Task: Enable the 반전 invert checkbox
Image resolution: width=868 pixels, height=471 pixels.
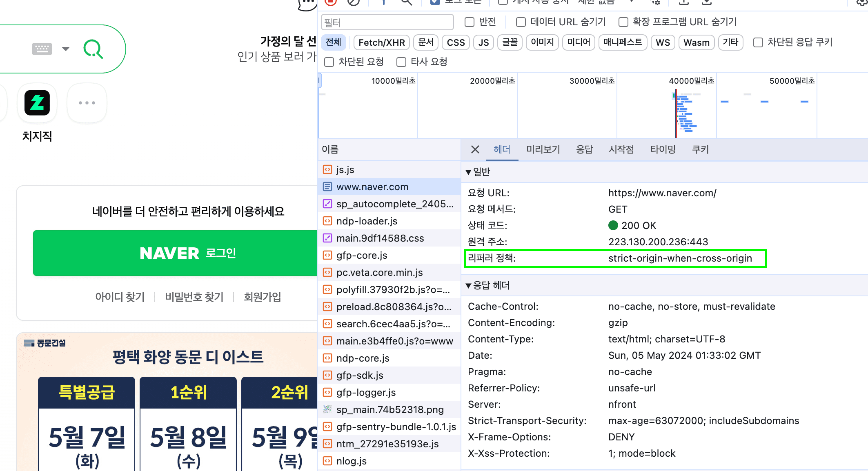Action: click(x=470, y=22)
